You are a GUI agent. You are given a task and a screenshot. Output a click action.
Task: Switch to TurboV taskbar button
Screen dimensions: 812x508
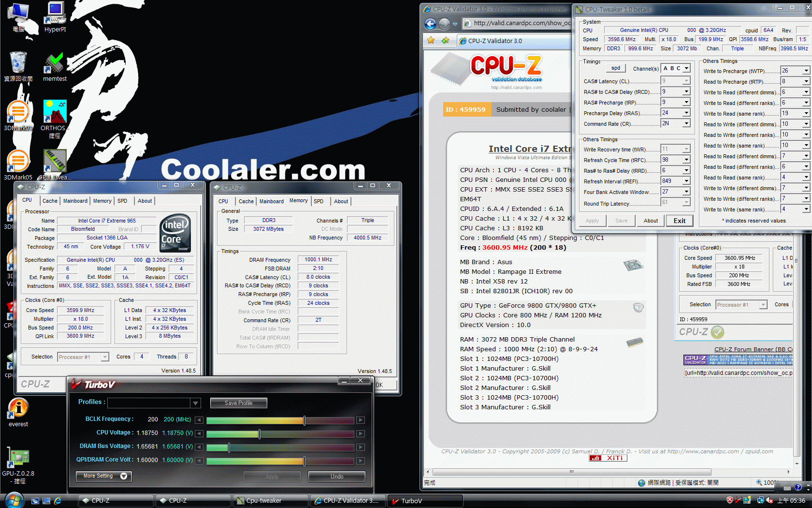tap(425, 501)
